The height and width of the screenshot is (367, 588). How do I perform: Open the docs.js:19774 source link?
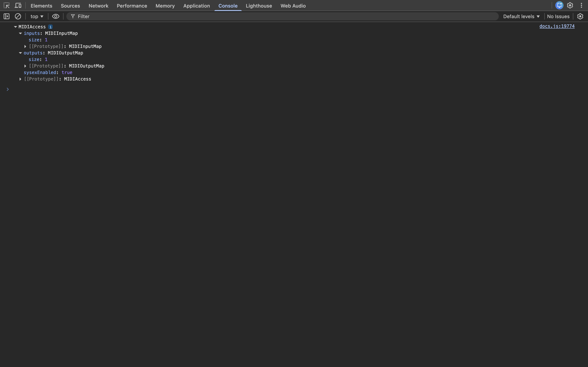pyautogui.click(x=557, y=26)
